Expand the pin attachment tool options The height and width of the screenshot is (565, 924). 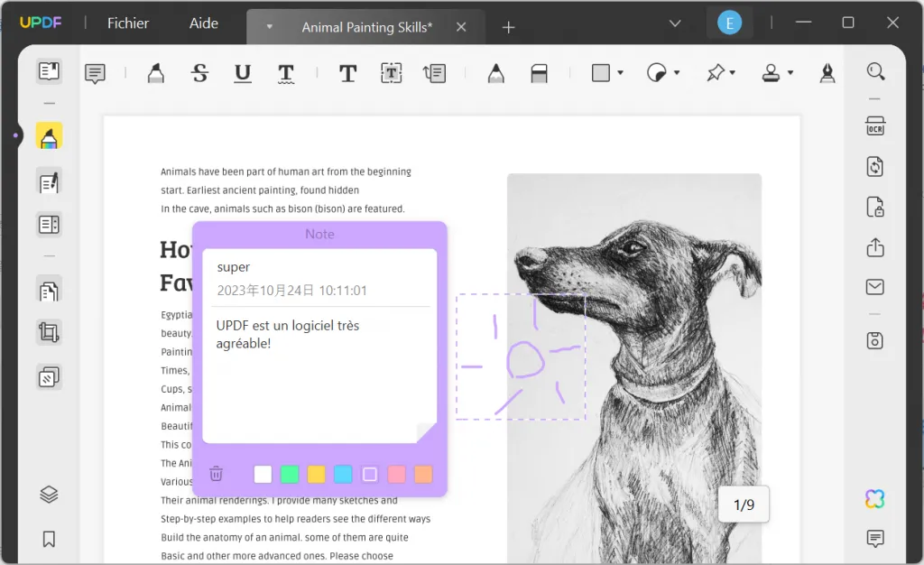pos(732,72)
